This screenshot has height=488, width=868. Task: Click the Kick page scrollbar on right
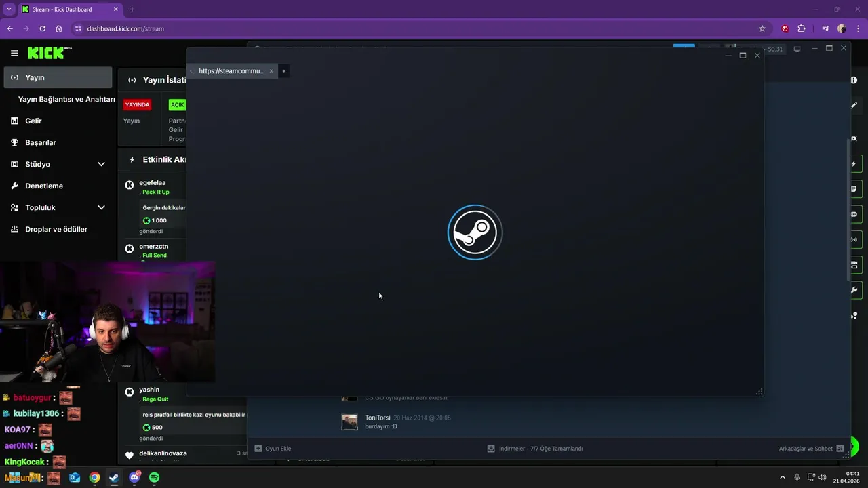click(848, 209)
